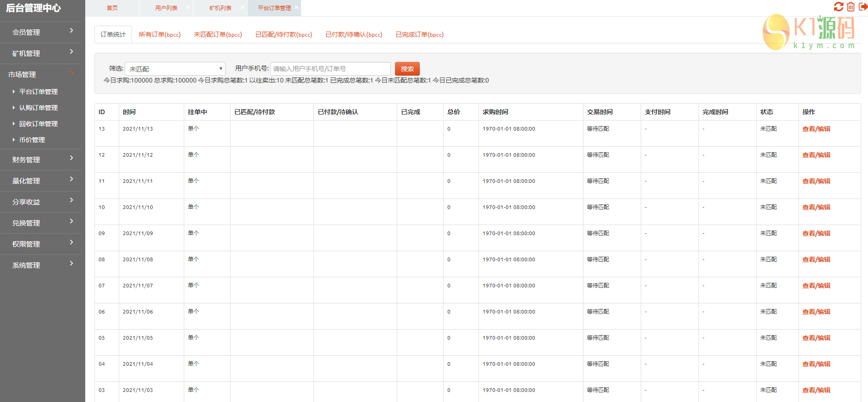Click the logout icon at top right
The height and width of the screenshot is (402, 868).
point(863,6)
